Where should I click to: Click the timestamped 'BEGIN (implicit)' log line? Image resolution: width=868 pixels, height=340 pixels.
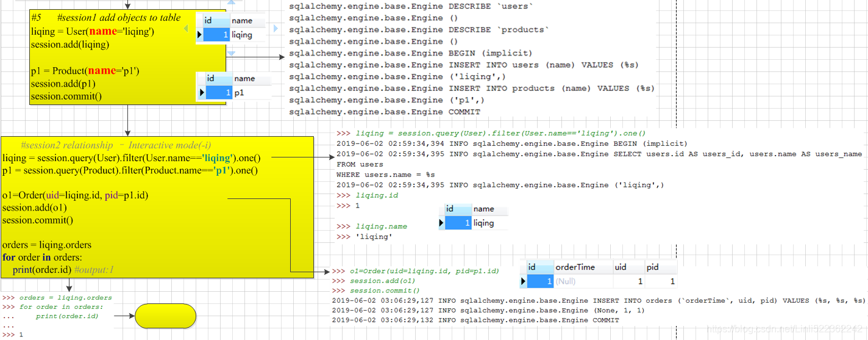click(x=512, y=143)
